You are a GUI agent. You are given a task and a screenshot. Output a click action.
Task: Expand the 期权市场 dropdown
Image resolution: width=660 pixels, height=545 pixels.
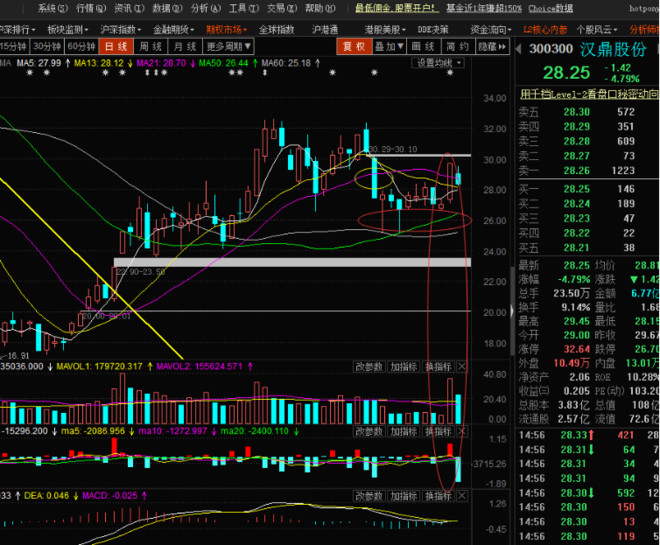(x=226, y=29)
